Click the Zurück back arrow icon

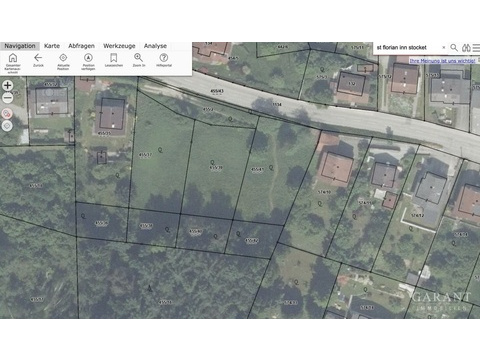click(38, 58)
